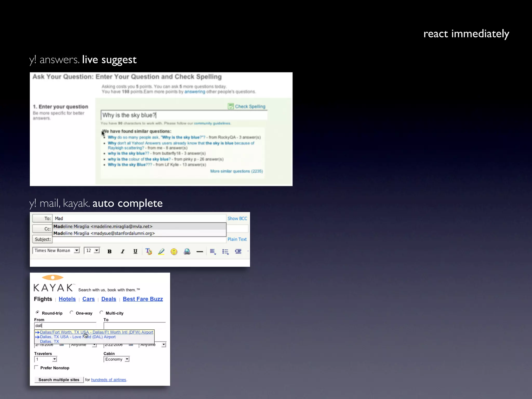Open the Best Fare Buzz tab
Screen dimensions: 532x399
[143, 299]
